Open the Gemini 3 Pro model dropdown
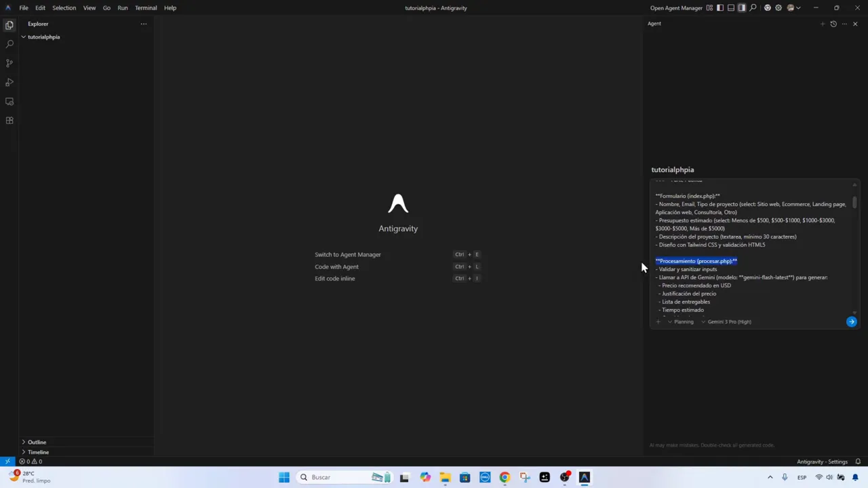This screenshot has height=488, width=868. 729,322
